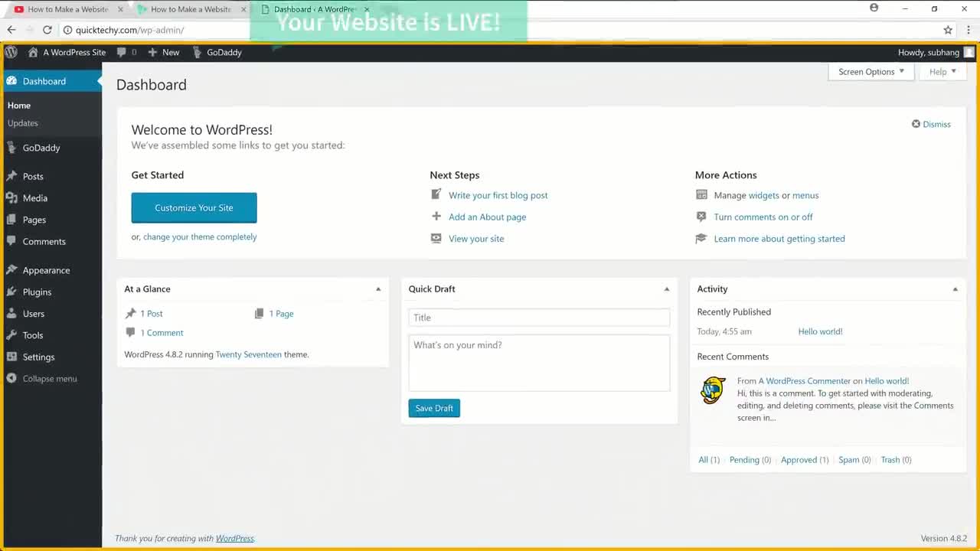Click the Tools wrench icon
This screenshot has width=980, height=551.
[x=11, y=335]
